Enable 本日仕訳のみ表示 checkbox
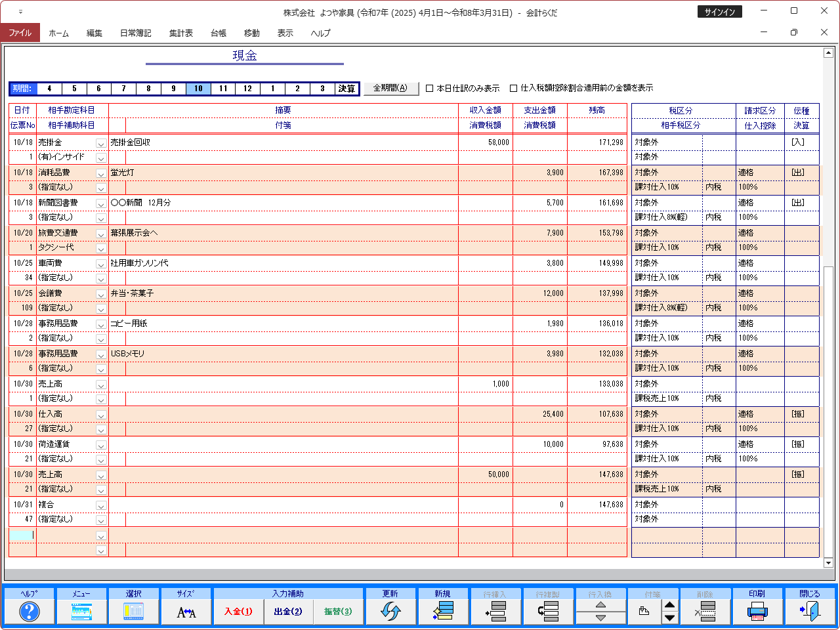Screen dimensions: 840x630 pyautogui.click(x=430, y=89)
